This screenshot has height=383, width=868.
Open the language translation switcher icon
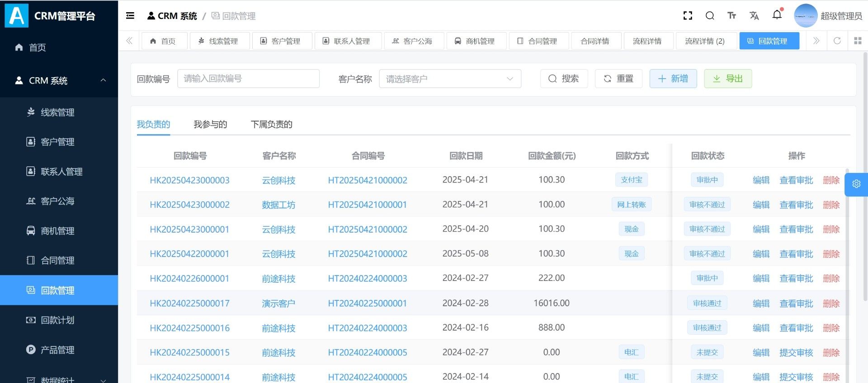(754, 16)
